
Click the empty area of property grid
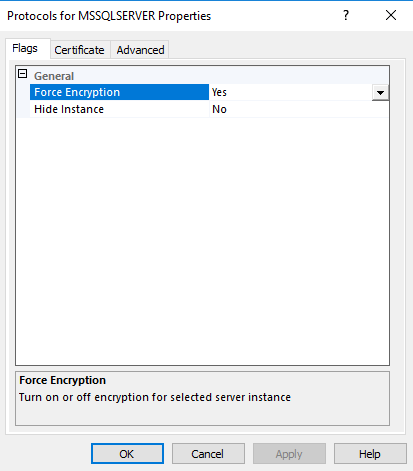point(202,240)
